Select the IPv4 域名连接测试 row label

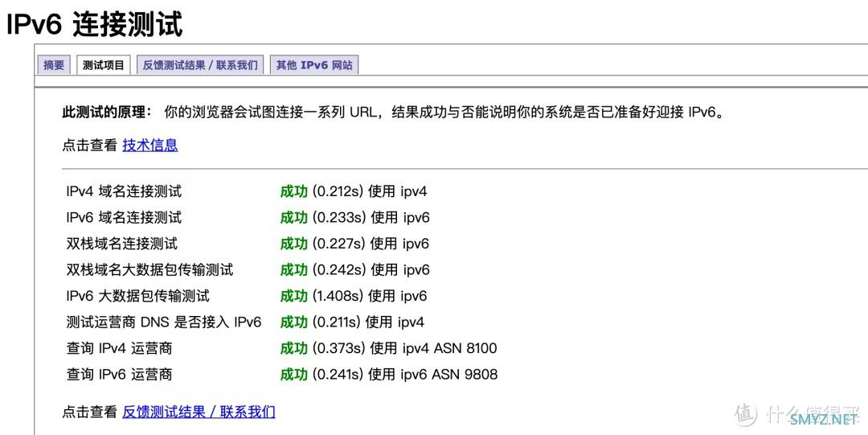pos(124,191)
